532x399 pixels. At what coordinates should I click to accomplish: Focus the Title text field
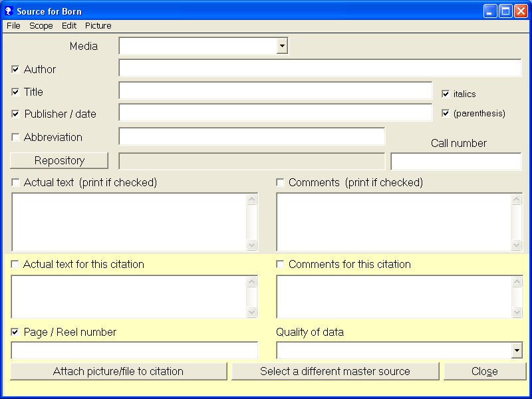point(275,90)
